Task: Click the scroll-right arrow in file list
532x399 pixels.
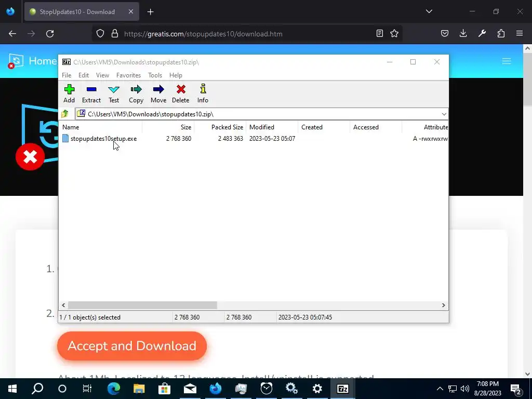Action: tap(444, 305)
